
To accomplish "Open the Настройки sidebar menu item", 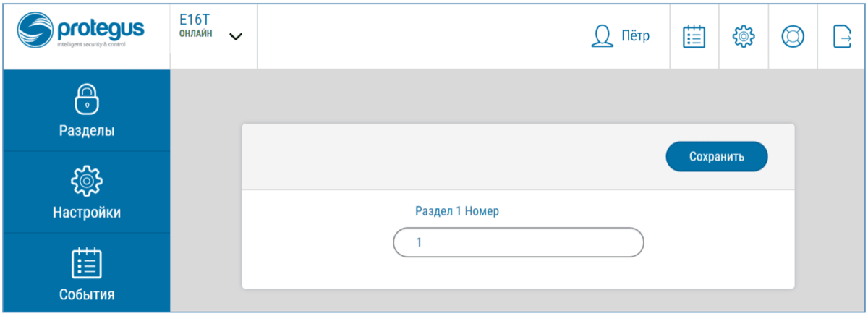I will (x=87, y=213).
